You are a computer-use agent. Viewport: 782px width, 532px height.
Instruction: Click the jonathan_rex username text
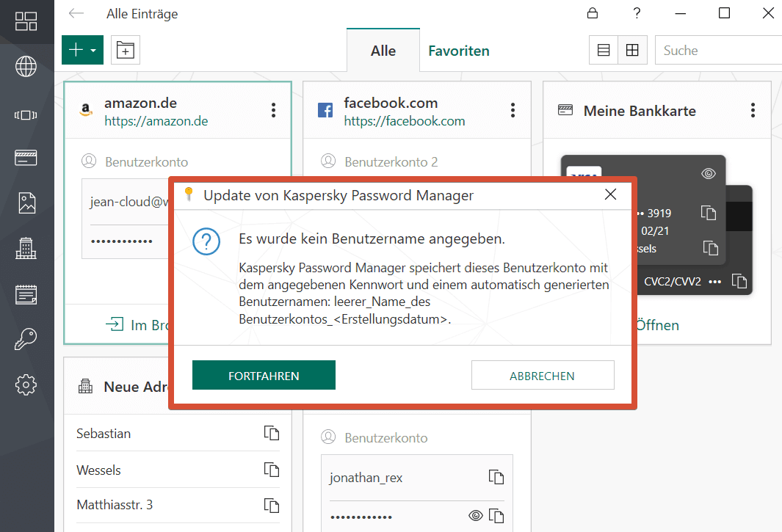(x=366, y=478)
